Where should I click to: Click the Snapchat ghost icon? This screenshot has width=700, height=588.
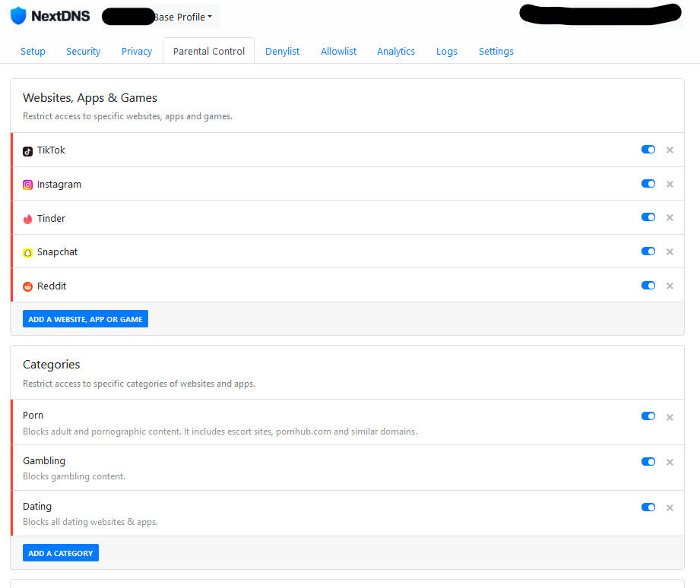27,252
